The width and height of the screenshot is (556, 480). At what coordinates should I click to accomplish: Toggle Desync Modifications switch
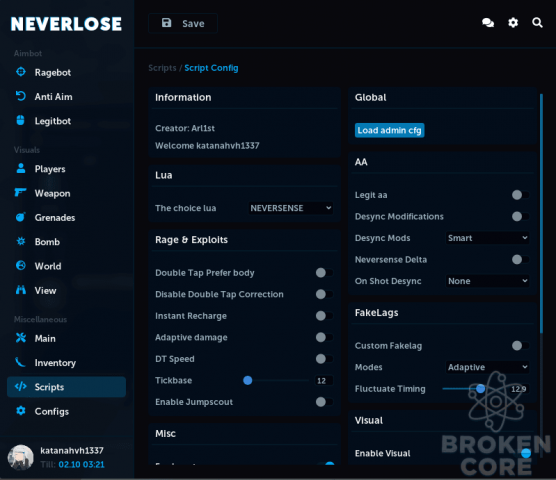(x=520, y=216)
